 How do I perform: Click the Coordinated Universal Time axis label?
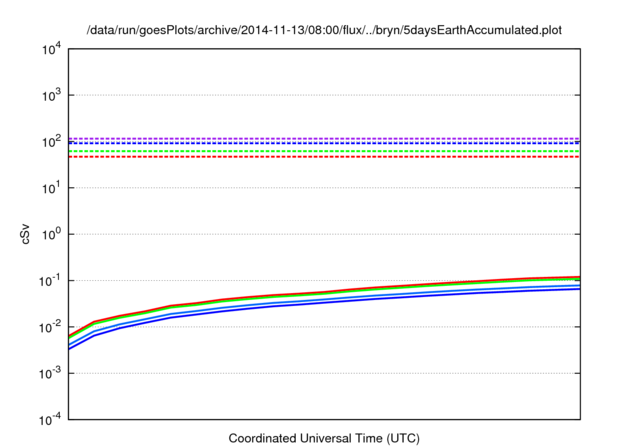tap(325, 438)
